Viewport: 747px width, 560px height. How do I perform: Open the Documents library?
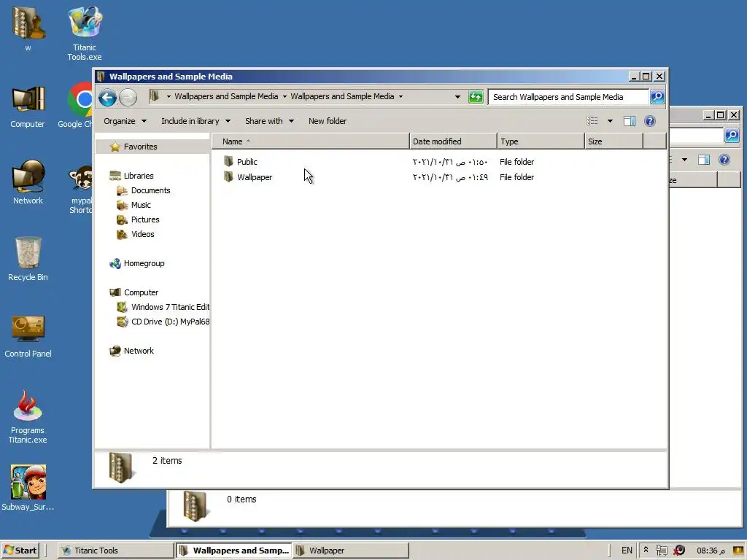150,190
